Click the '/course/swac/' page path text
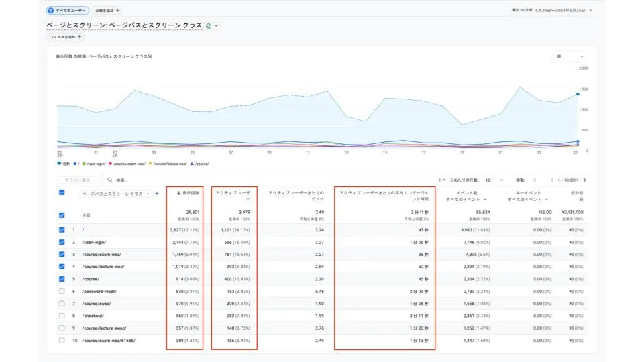Screen dimensions: 644x362 (97, 304)
